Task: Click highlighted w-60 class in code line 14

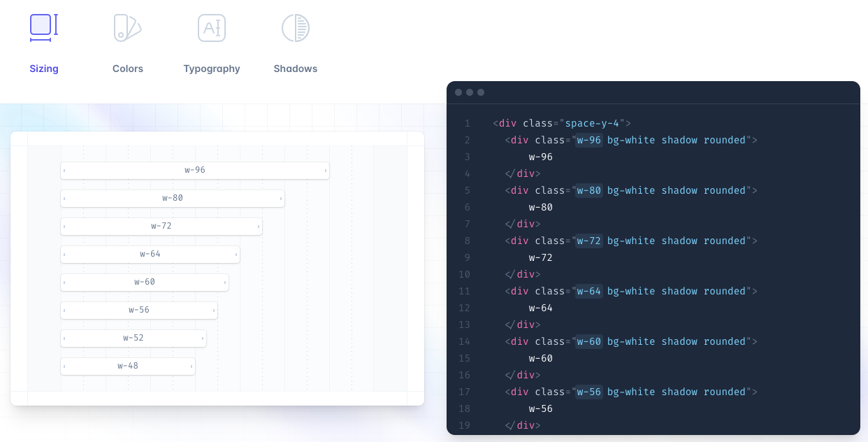Action: pyautogui.click(x=588, y=341)
